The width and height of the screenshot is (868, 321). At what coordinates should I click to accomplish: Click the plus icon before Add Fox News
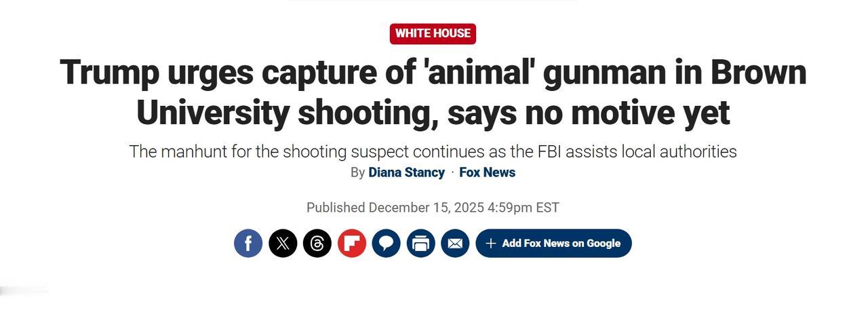point(491,243)
